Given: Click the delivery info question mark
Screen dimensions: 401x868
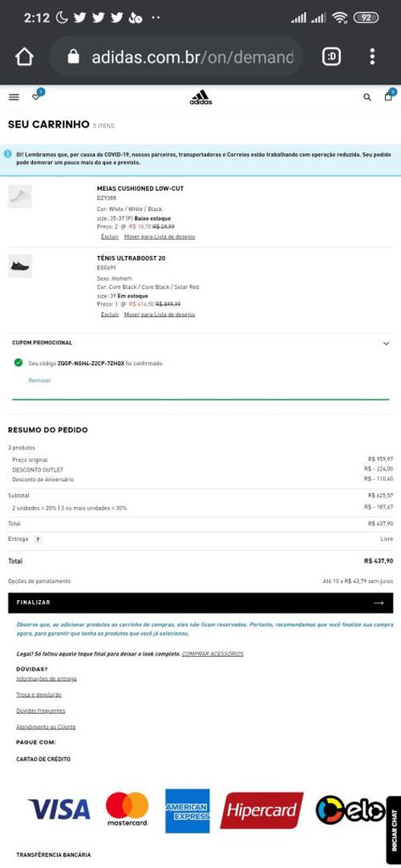Looking at the screenshot, I should coord(37,539).
